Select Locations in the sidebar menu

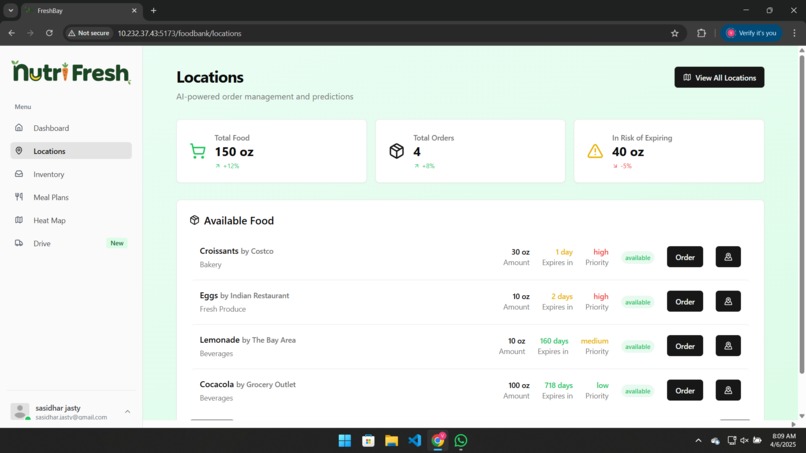coord(71,151)
